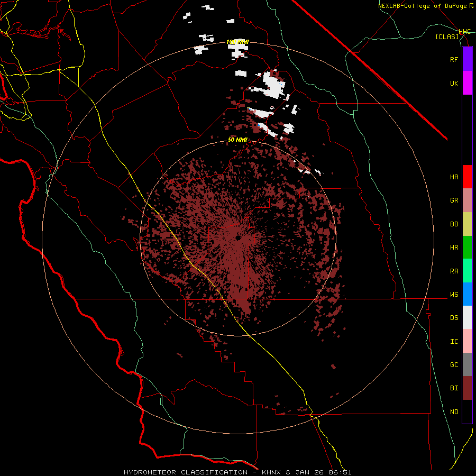Click the HR green legend color block
The image size is (476, 476).
click(x=467, y=248)
